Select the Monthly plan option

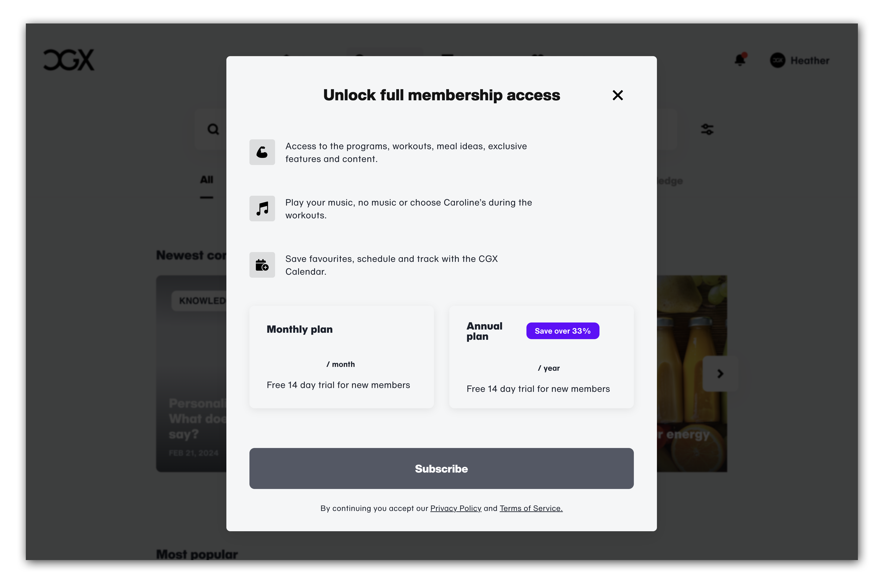(341, 357)
